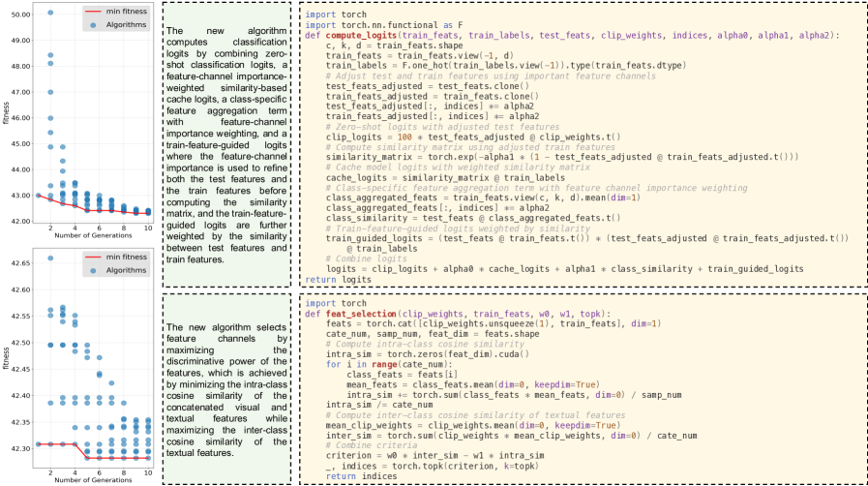
Task: Click the 'return indices' line
Action: click(x=361, y=475)
